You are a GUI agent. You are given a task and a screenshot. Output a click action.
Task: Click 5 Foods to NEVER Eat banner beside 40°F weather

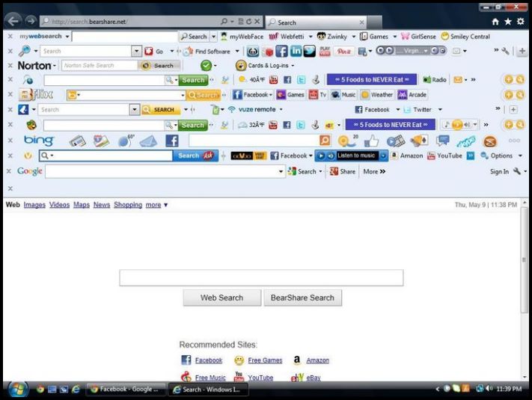click(372, 80)
